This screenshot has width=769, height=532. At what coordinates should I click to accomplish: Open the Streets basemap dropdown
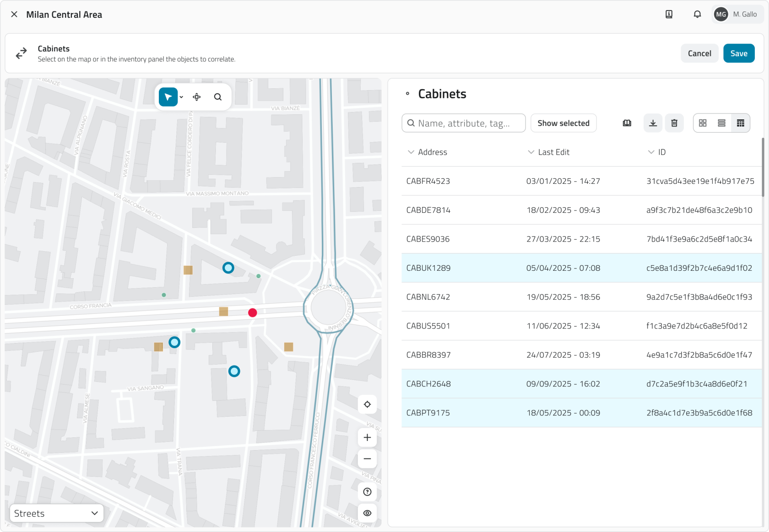point(56,513)
